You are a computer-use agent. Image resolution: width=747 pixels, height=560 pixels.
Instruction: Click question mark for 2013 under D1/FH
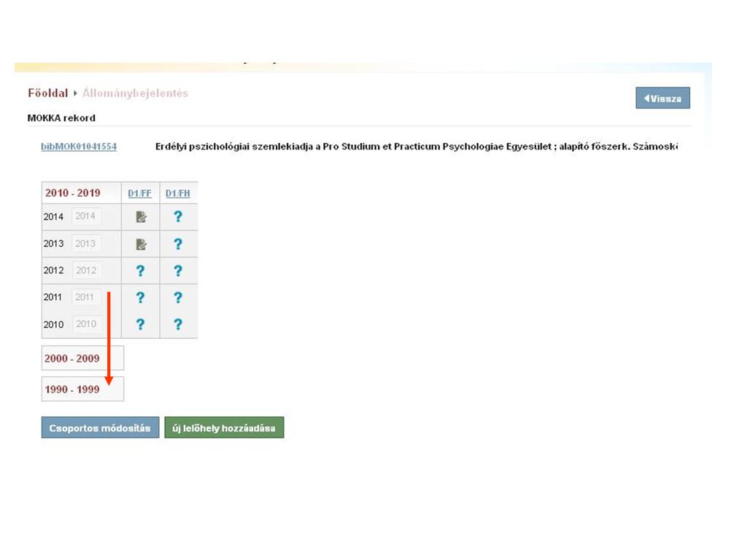click(177, 244)
